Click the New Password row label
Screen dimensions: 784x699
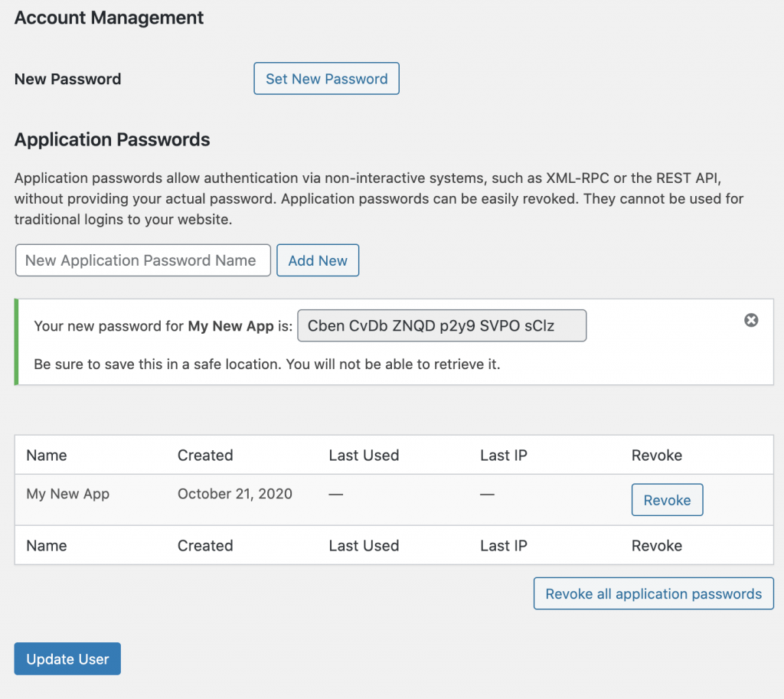pos(68,79)
